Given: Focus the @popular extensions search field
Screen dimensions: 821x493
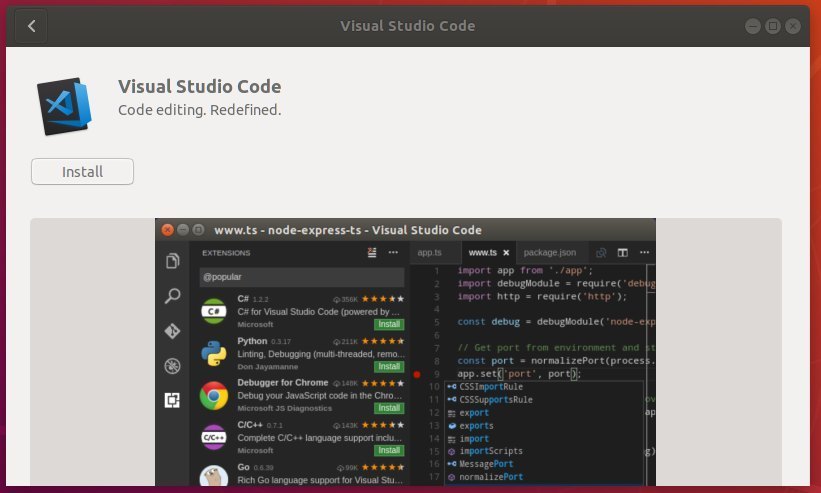Looking at the screenshot, I should [302, 277].
